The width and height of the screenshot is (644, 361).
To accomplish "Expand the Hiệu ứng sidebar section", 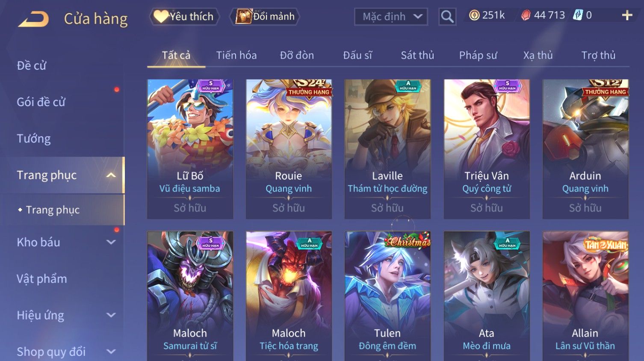I will point(111,315).
